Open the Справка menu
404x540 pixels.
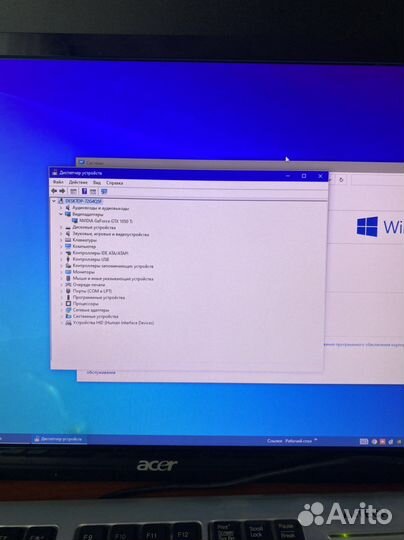pos(115,183)
